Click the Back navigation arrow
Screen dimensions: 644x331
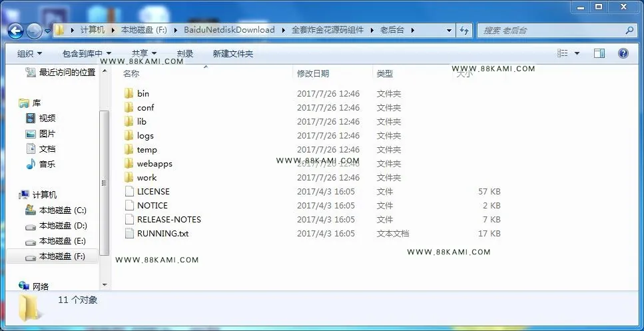pyautogui.click(x=15, y=31)
